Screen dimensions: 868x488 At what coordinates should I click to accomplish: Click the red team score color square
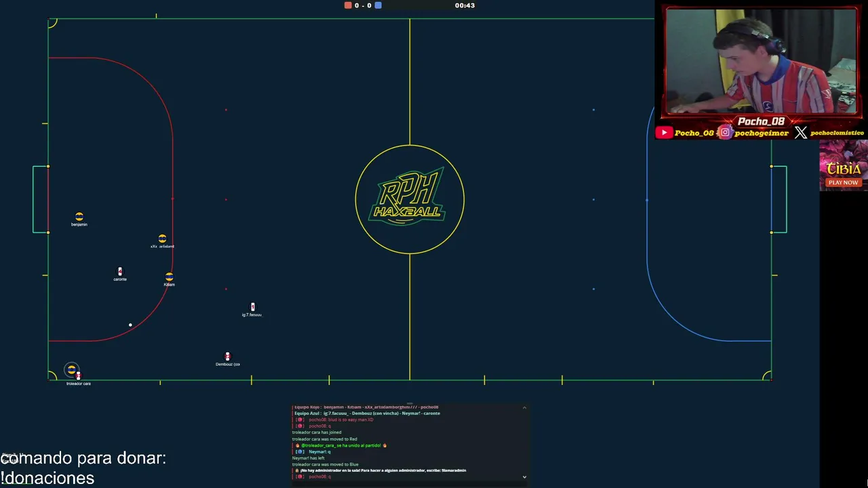[x=348, y=5]
